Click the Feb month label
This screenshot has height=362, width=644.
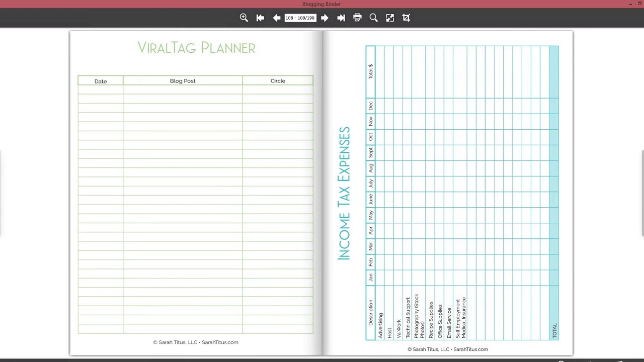click(370, 261)
